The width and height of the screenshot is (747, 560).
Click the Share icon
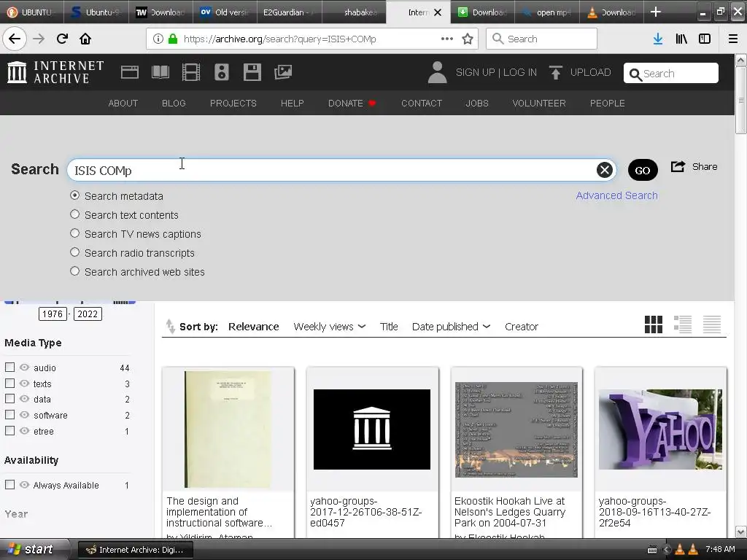click(x=678, y=167)
